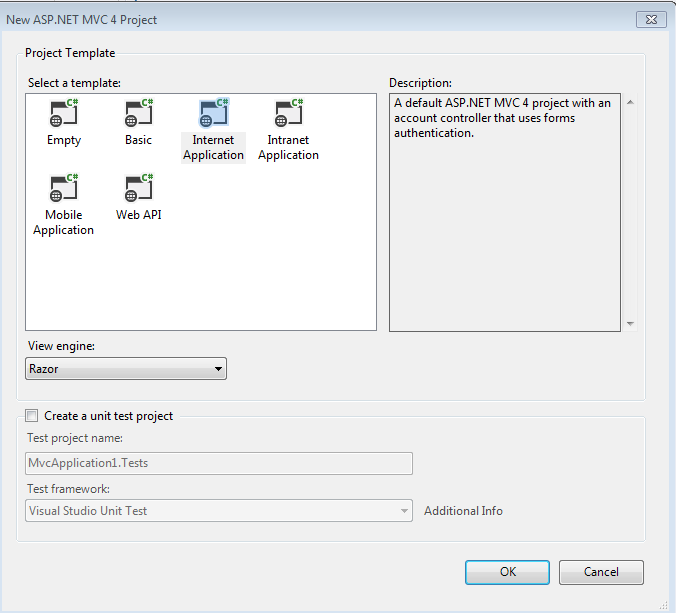
Task: Click the Intranet Application label text
Action: pyautogui.click(x=288, y=148)
